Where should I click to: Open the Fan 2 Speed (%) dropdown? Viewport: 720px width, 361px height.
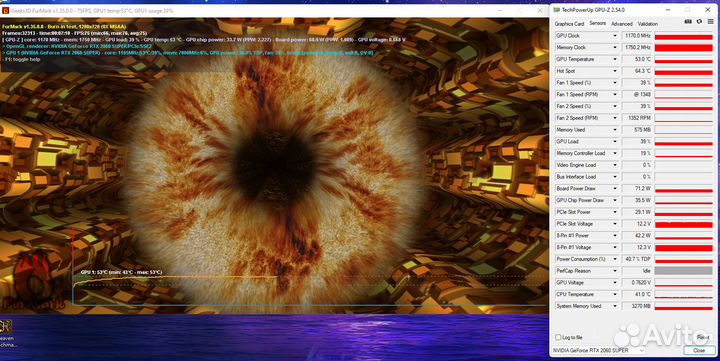coord(615,106)
